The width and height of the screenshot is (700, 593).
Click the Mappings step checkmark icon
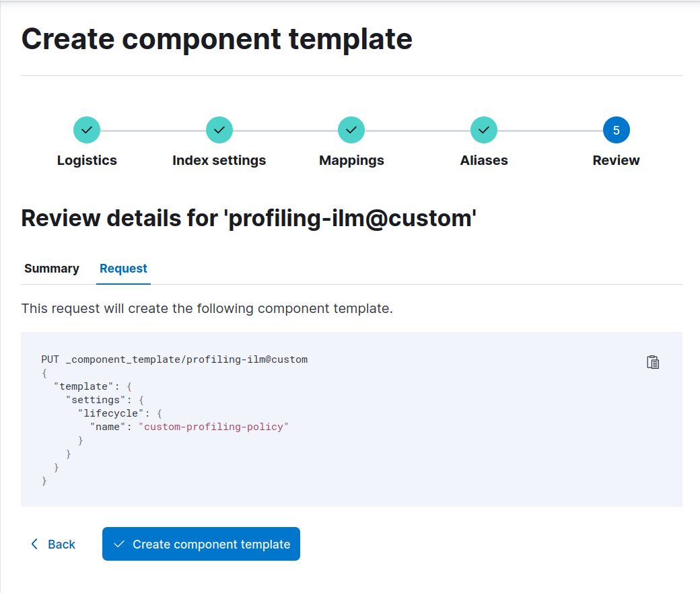tap(351, 129)
